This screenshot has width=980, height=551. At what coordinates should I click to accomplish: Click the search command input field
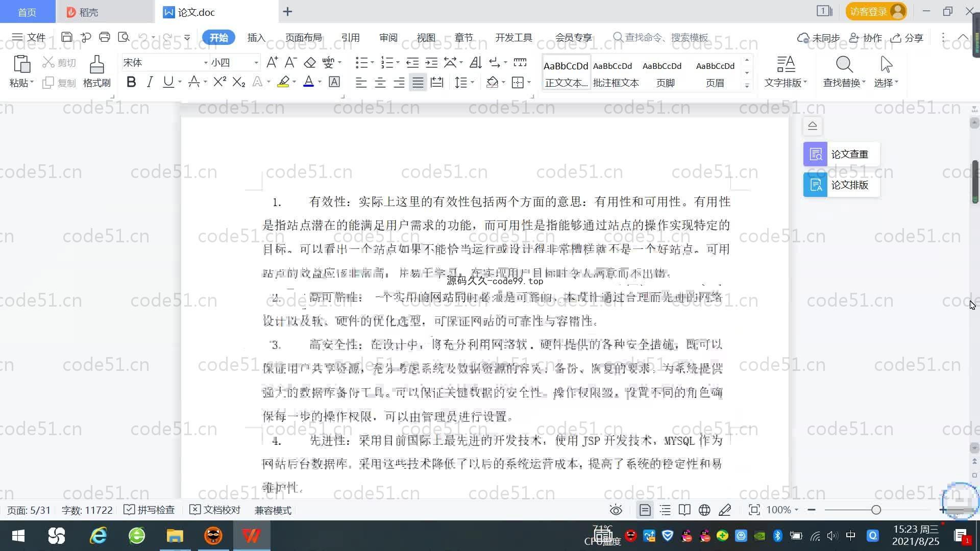point(661,37)
